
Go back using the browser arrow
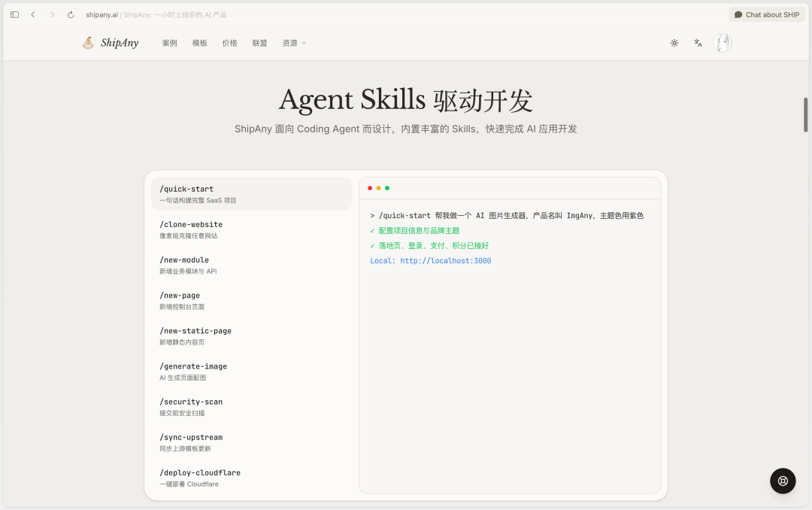(x=33, y=14)
